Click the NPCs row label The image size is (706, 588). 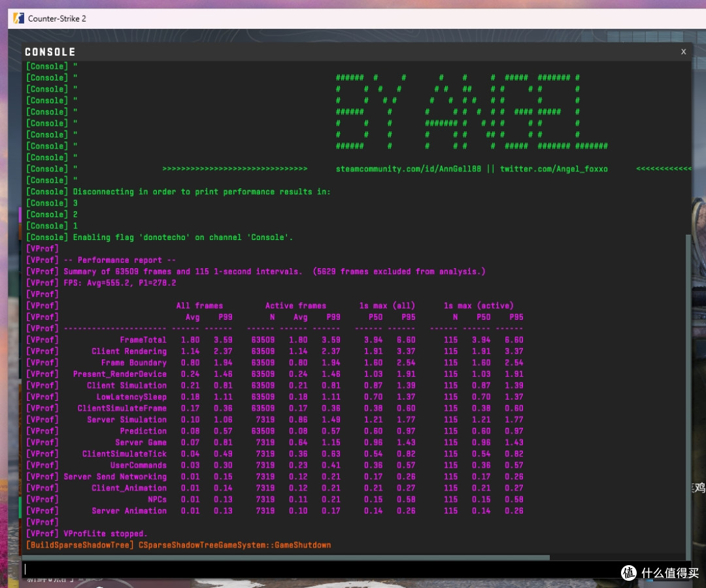(x=157, y=499)
